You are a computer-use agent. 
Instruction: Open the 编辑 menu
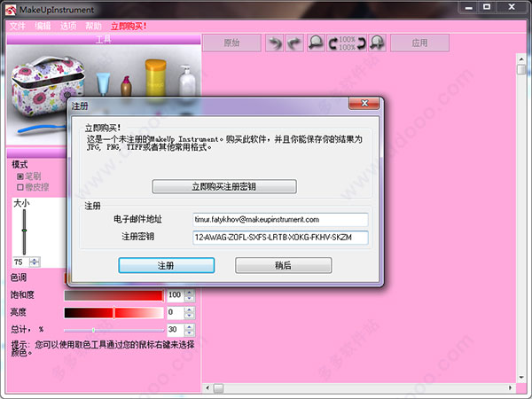(43, 26)
